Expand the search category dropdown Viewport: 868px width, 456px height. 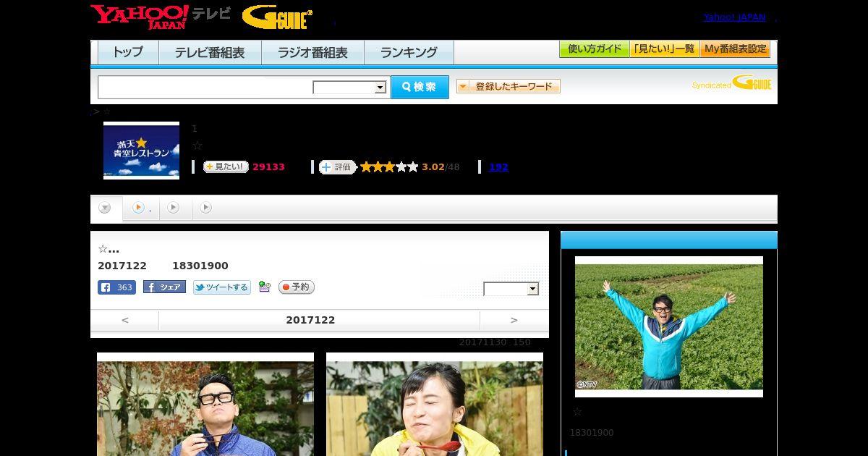(350, 88)
